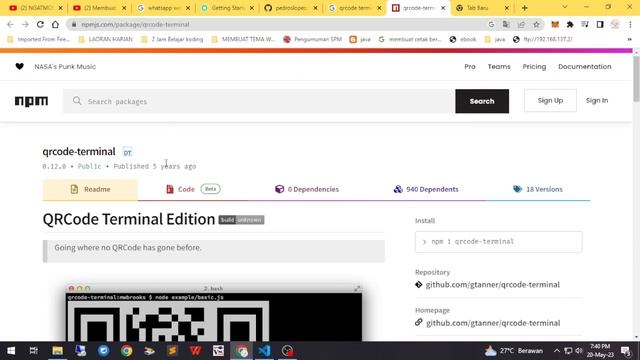Screen dimensions: 640x360
Task: Click the Search button
Action: (x=482, y=101)
